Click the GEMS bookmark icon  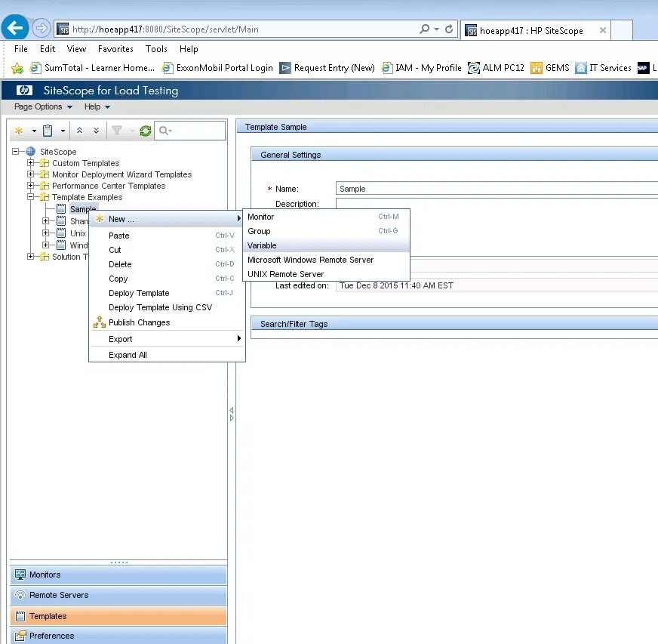point(537,68)
